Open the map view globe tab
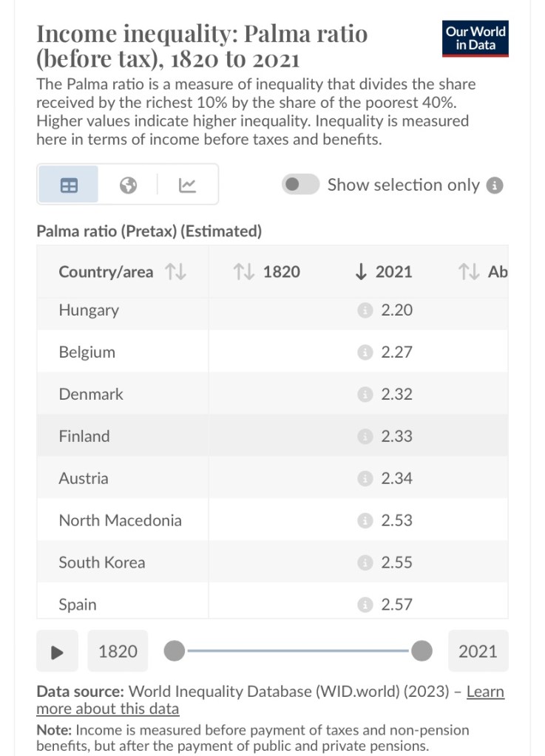The width and height of the screenshot is (545, 756). click(x=129, y=185)
